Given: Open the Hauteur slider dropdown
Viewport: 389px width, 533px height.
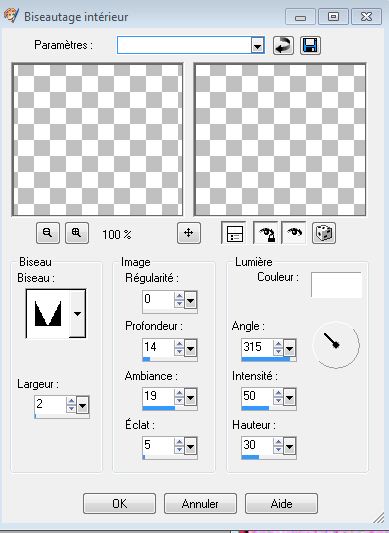Looking at the screenshot, I should point(289,446).
